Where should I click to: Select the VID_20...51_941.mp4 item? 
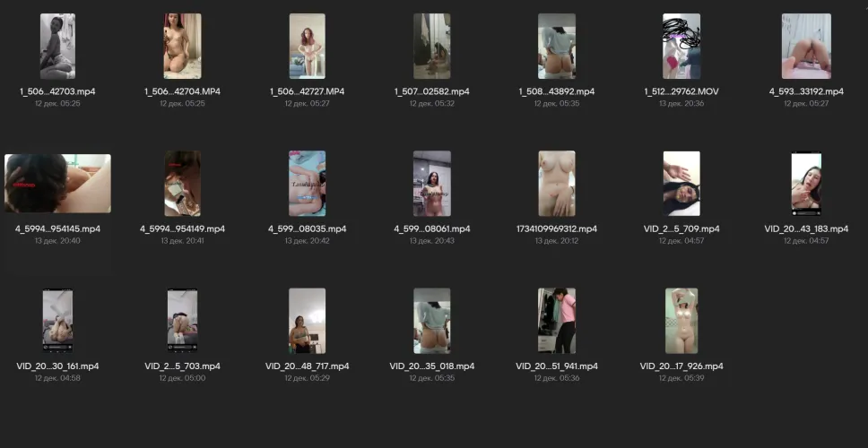pyautogui.click(x=556, y=321)
